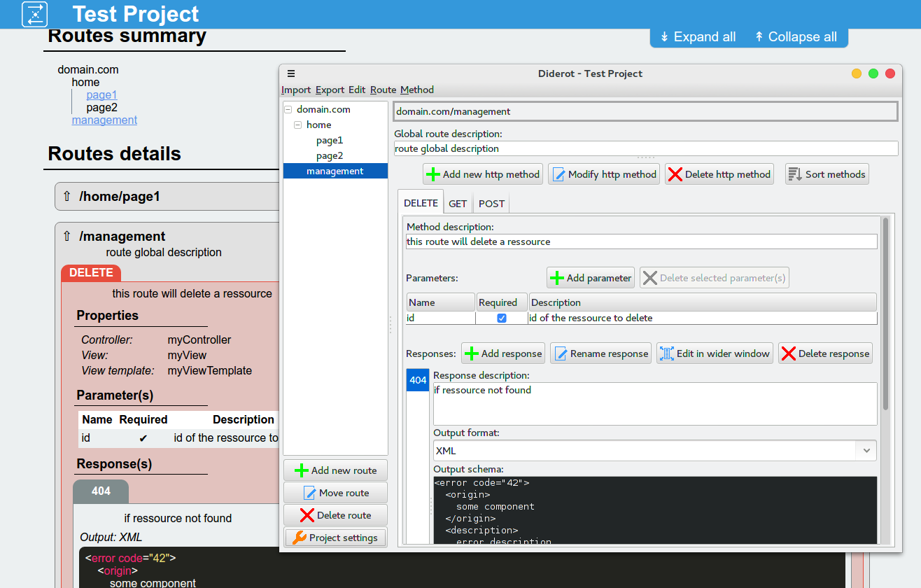Click Collapse all on web page
921x588 pixels.
click(796, 37)
